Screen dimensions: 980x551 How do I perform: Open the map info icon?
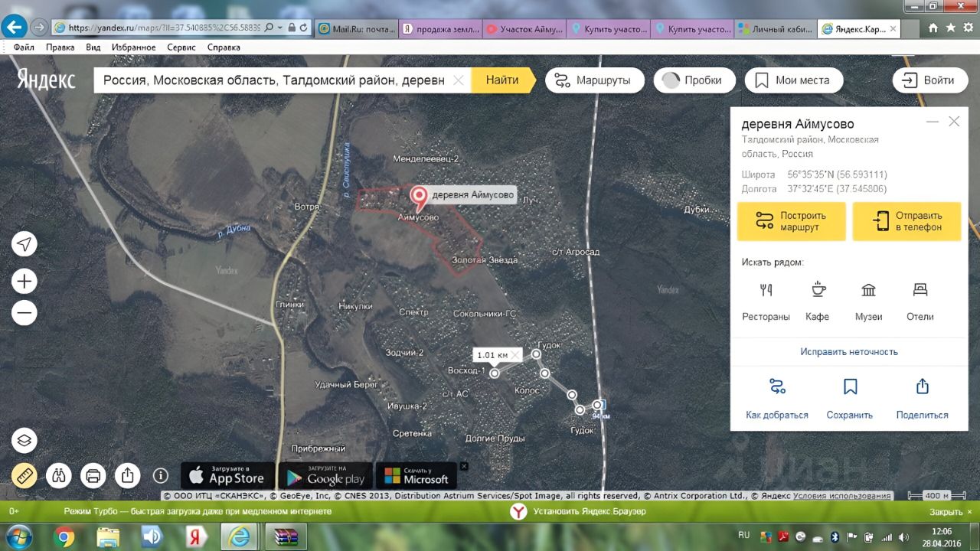(x=161, y=475)
